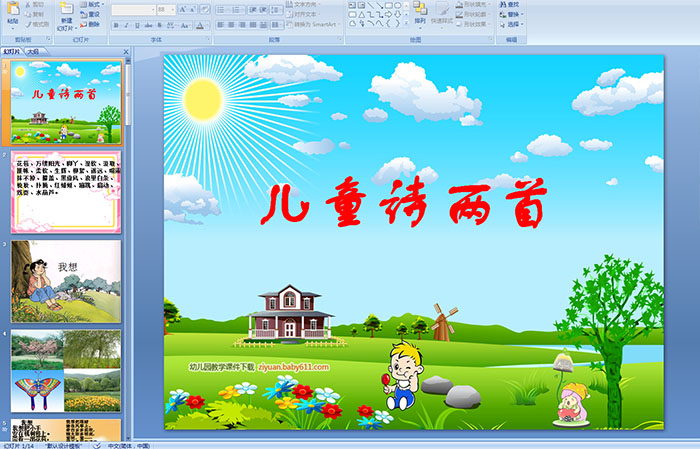Select the Rectangle shape in gallery
This screenshot has height=449, width=700.
[x=388, y=5]
